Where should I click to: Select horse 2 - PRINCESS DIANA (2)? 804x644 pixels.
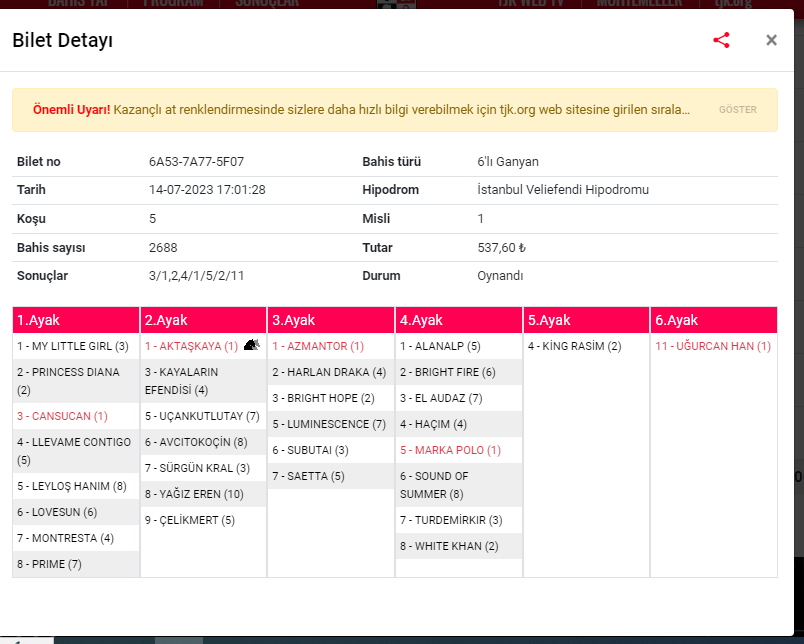[x=76, y=381]
